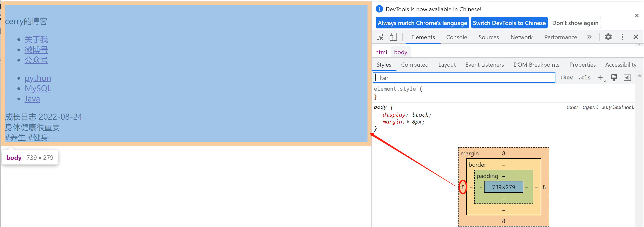644x227 pixels.
Task: Open the rendering emulation paintbrush icon
Action: [x=614, y=78]
